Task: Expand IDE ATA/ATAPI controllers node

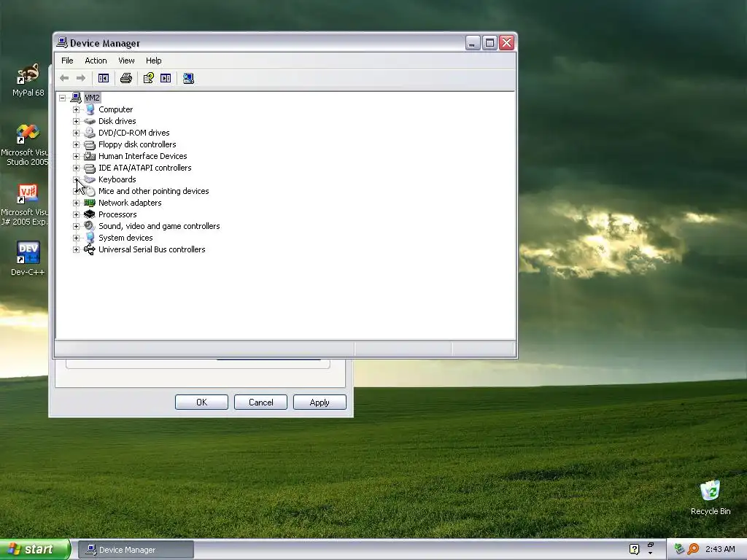Action: 76,168
